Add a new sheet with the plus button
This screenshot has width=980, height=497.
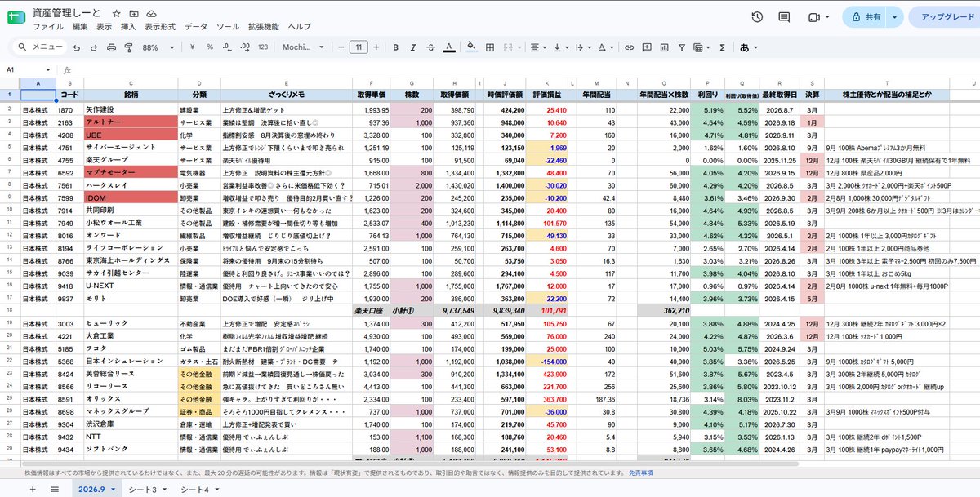[33, 490]
